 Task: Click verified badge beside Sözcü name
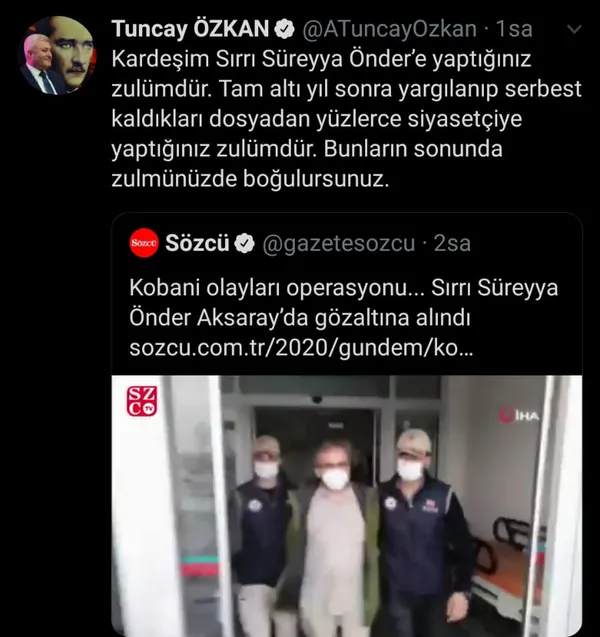(x=245, y=244)
